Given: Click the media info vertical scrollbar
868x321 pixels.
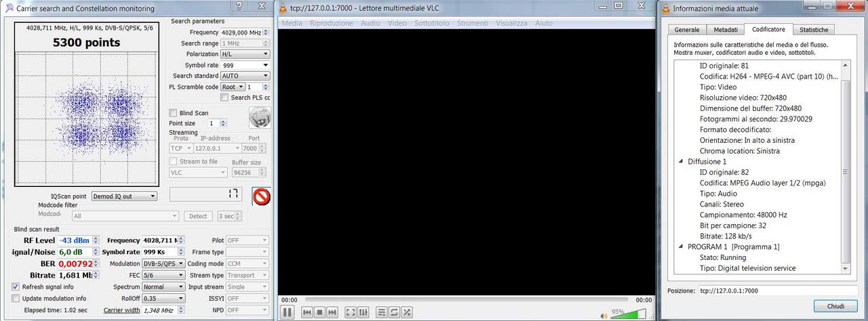Looking at the screenshot, I should 845,167.
